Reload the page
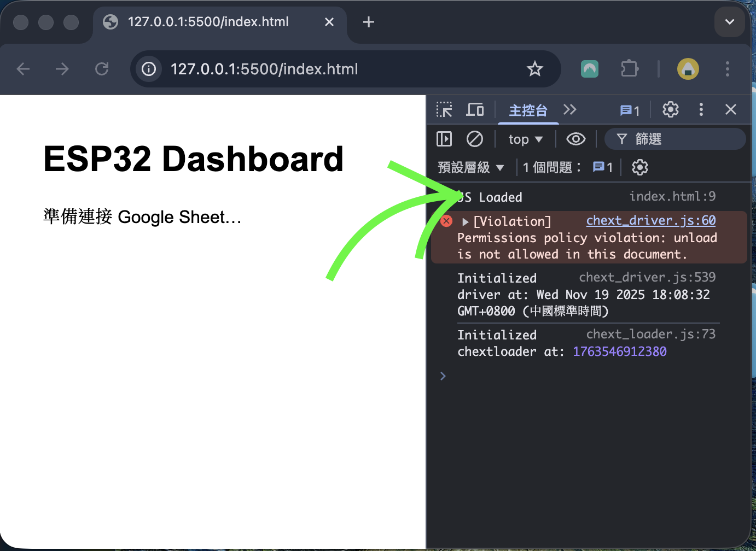 (x=102, y=69)
